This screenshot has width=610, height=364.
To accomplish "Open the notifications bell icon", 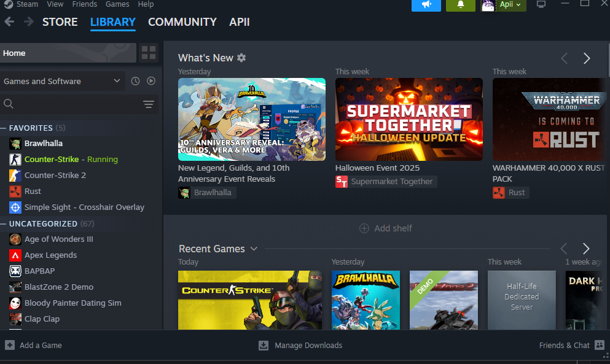I will (x=461, y=5).
